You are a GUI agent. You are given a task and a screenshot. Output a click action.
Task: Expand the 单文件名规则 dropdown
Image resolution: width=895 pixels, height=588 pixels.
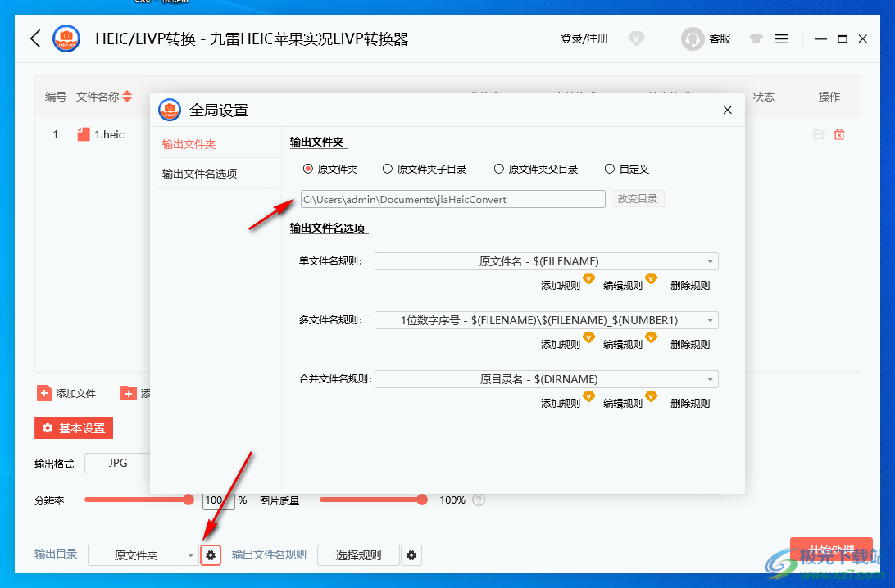[546, 261]
